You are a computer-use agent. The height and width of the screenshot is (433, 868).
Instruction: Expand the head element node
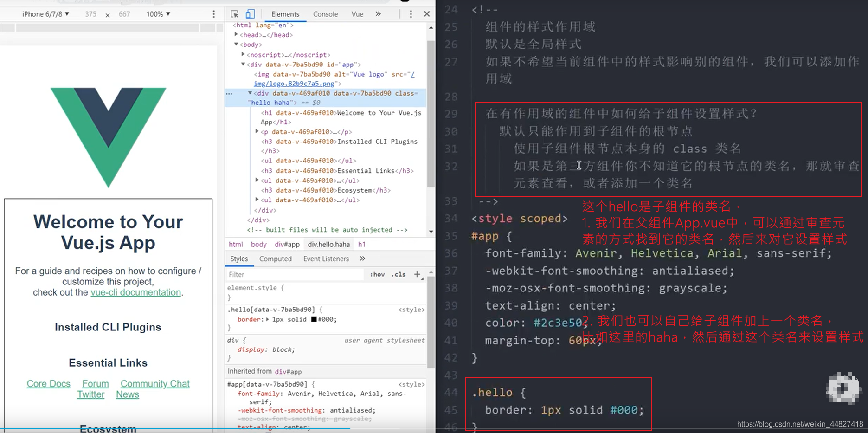click(236, 34)
